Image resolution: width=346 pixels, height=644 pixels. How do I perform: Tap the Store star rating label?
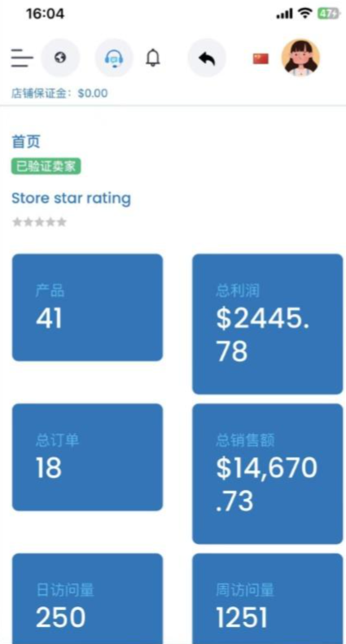click(72, 198)
